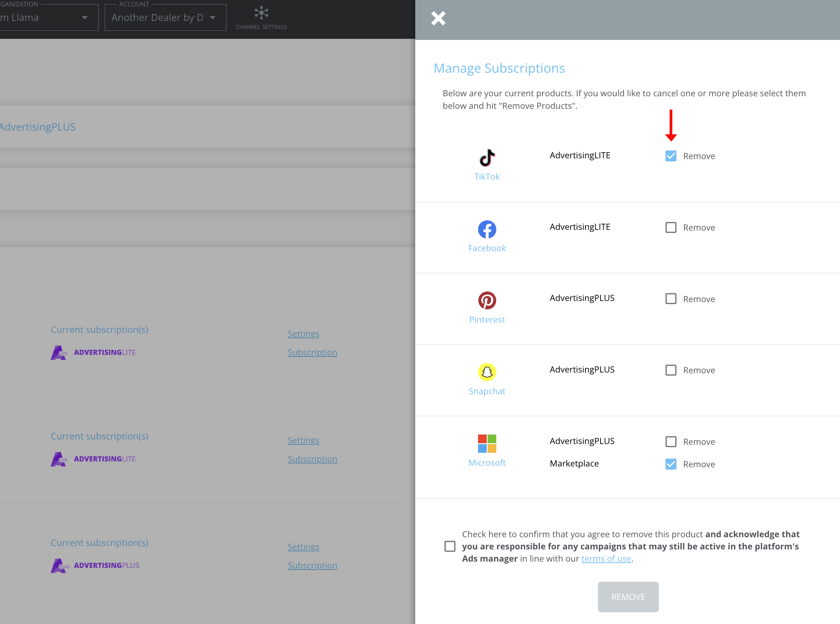Check Remove for Facebook AdvertisingLITE
Viewport: 840px width, 624px height.
[x=671, y=228]
